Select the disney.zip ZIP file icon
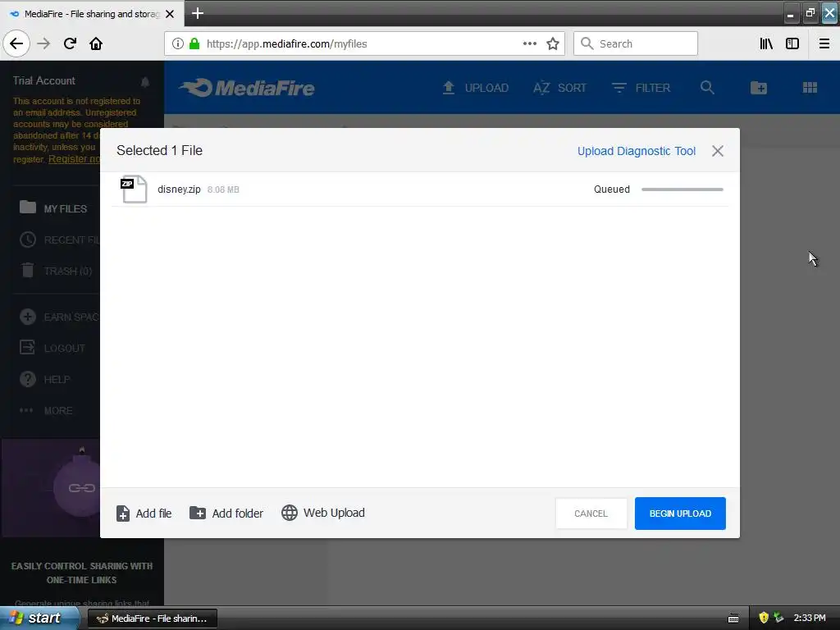Image resolution: width=840 pixels, height=630 pixels. (x=134, y=189)
